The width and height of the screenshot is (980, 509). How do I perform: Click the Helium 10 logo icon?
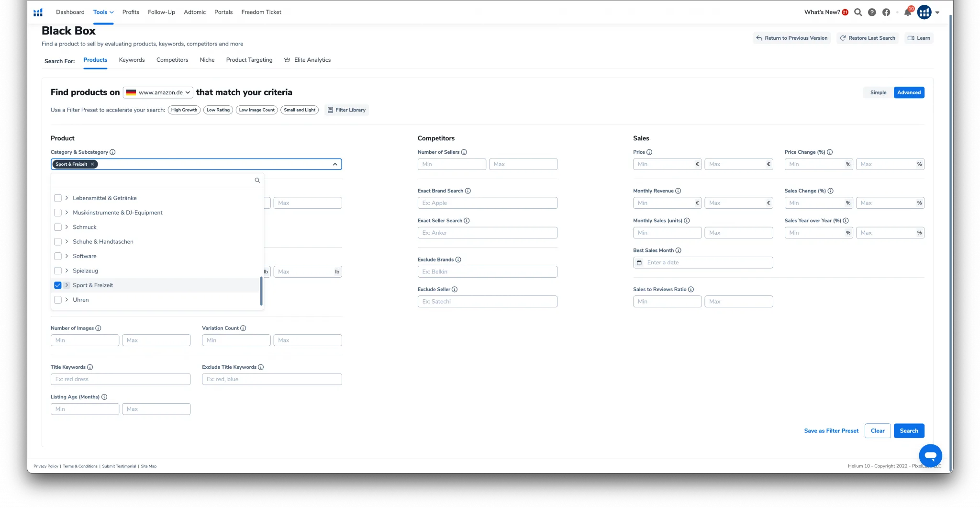(x=38, y=12)
